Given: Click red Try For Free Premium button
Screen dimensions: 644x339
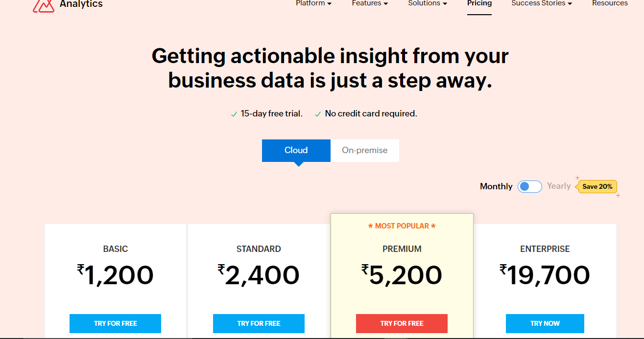Looking at the screenshot, I should point(402,323).
